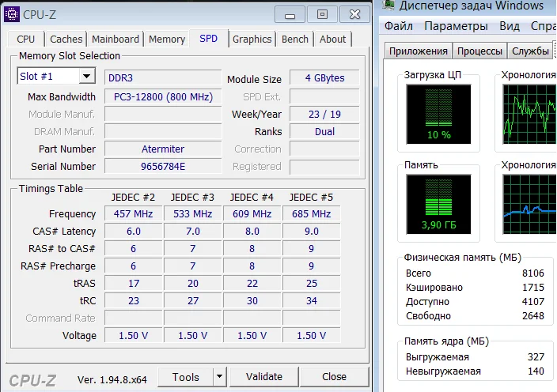557x392 pixels.
Task: Click the memory 3,90 ГБ gauge
Action: [438, 205]
